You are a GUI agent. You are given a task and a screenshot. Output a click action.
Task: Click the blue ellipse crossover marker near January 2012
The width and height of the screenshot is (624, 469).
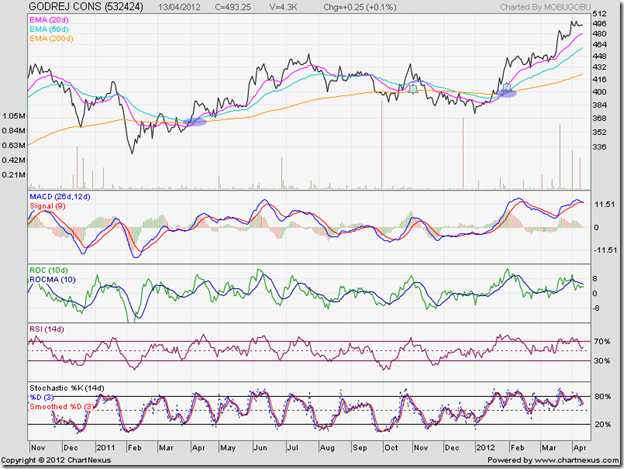pos(507,93)
